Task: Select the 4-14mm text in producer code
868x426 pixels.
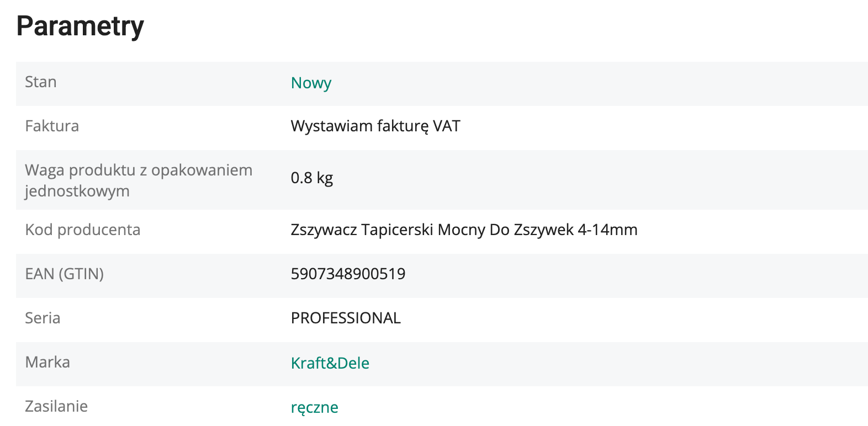Action: 607,230
